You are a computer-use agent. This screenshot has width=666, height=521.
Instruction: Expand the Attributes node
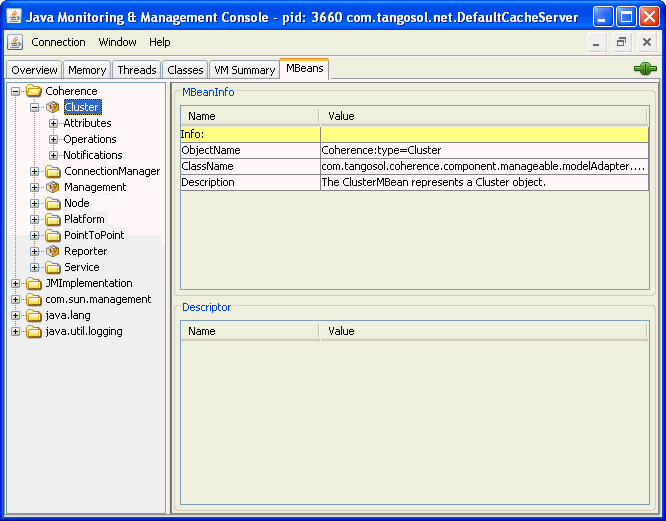coord(54,124)
